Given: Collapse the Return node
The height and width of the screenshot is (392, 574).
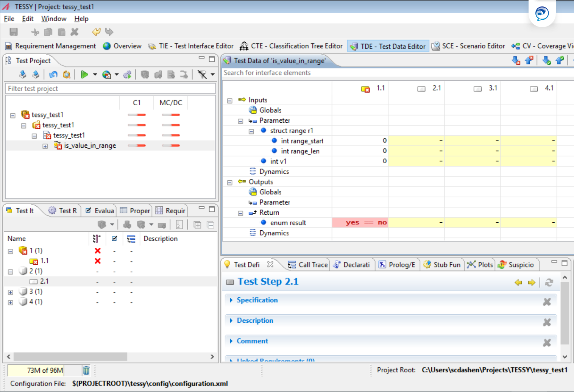Looking at the screenshot, I should click(x=240, y=213).
